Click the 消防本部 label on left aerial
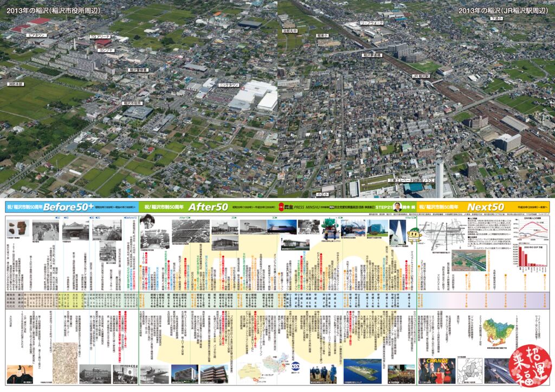The width and height of the screenshot is (555, 392). (x=15, y=84)
